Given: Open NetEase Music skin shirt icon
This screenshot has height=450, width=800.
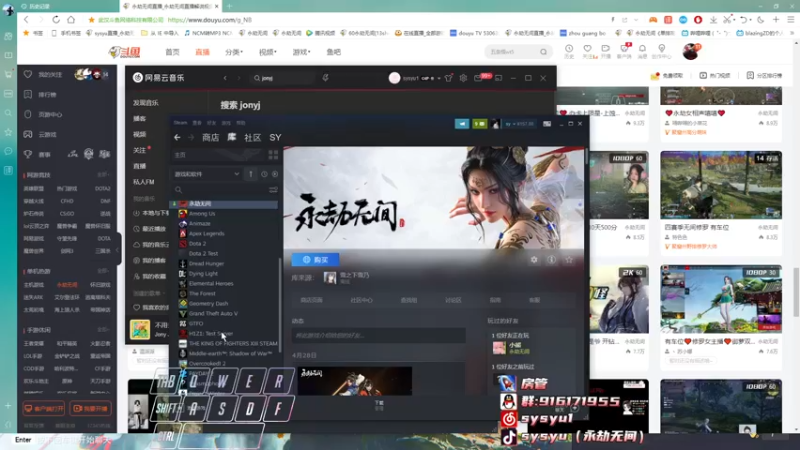Looking at the screenshot, I should click(x=448, y=78).
